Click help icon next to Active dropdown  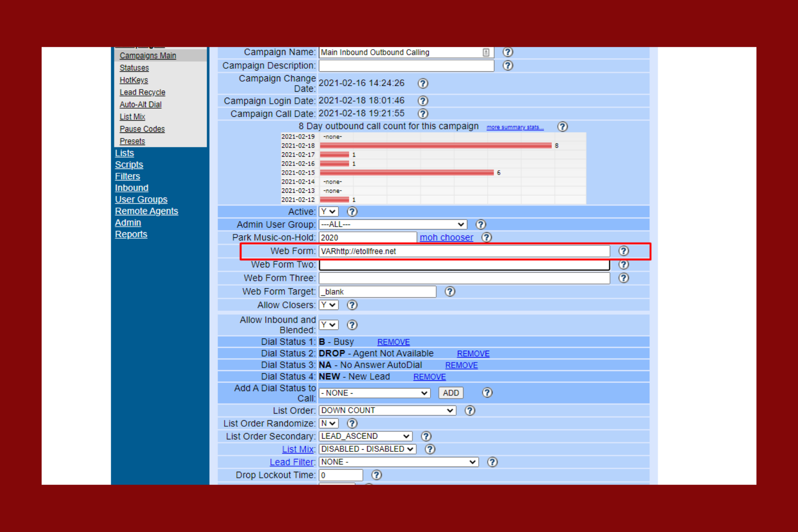click(x=352, y=211)
